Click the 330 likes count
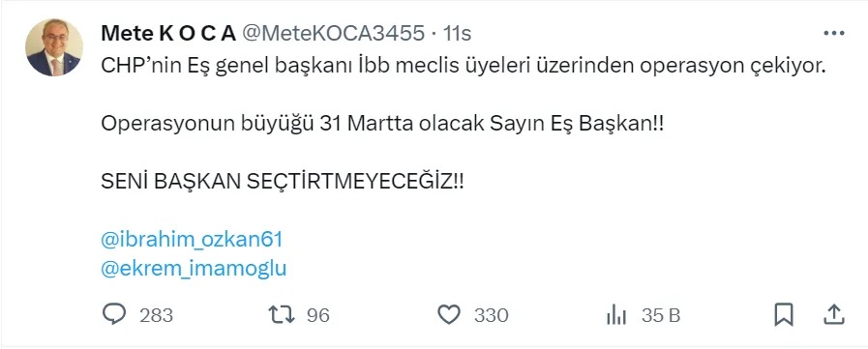The height and width of the screenshot is (349, 868). [491, 315]
